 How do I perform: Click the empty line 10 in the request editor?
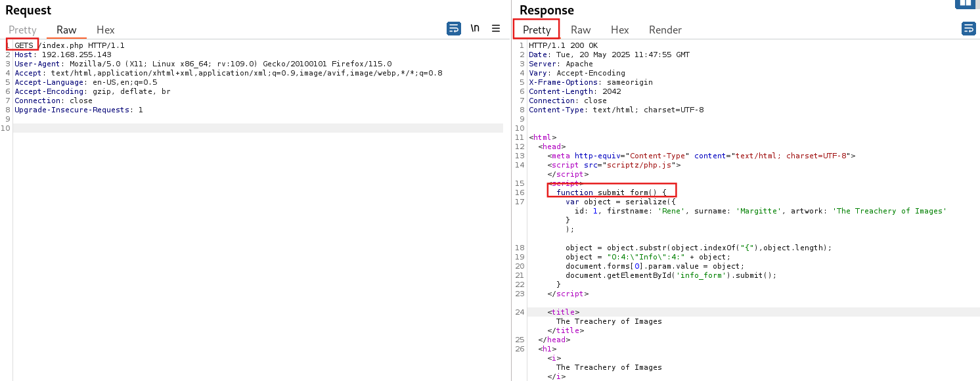[x=258, y=128]
